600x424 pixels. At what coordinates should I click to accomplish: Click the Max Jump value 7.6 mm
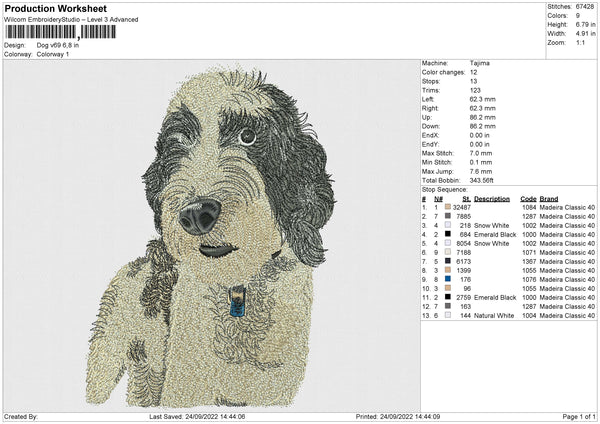(x=481, y=171)
